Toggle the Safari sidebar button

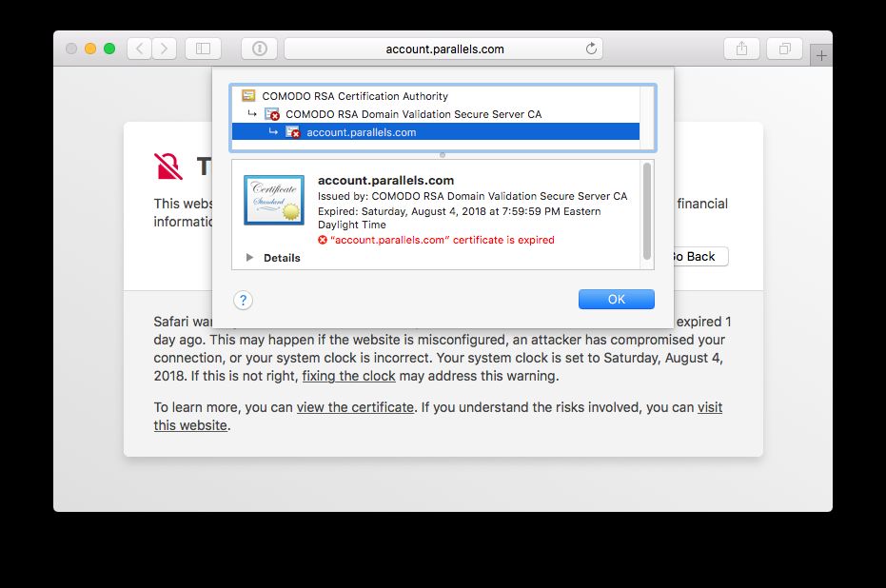(203, 49)
